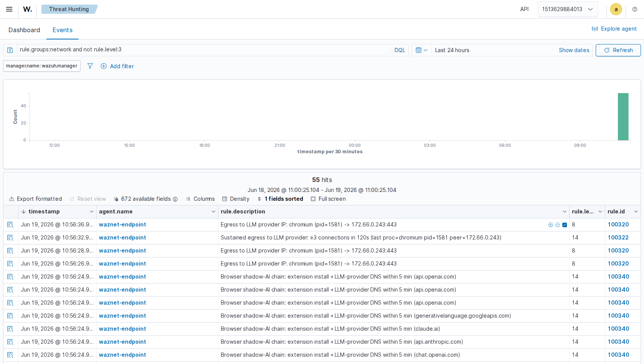Click Add filter

(x=117, y=66)
